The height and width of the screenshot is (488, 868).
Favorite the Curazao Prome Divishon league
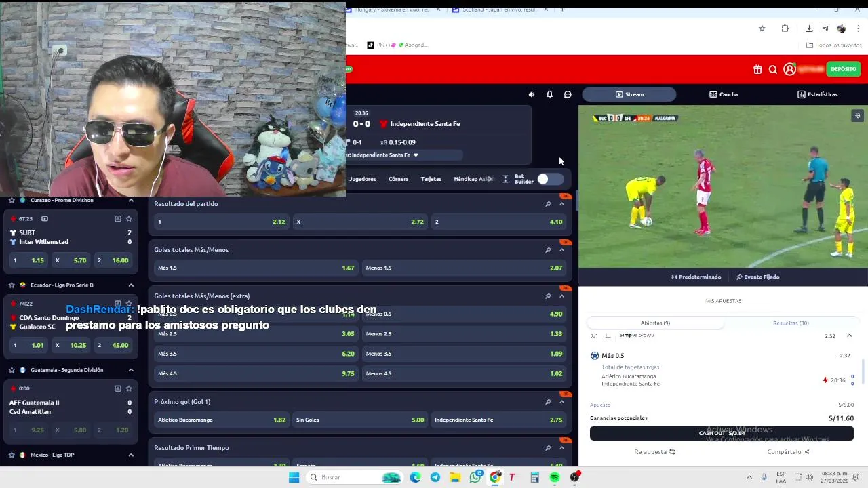coord(12,200)
